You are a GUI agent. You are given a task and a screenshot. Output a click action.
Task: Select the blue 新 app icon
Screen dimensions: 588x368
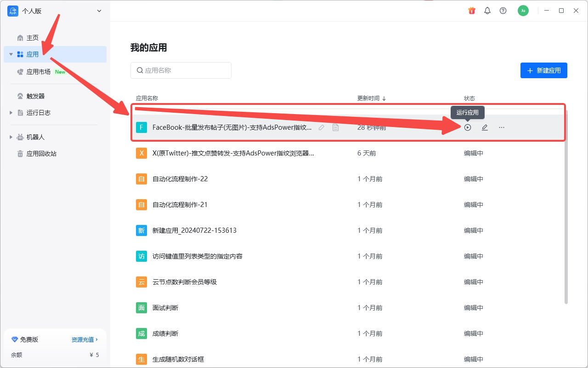[141, 230]
